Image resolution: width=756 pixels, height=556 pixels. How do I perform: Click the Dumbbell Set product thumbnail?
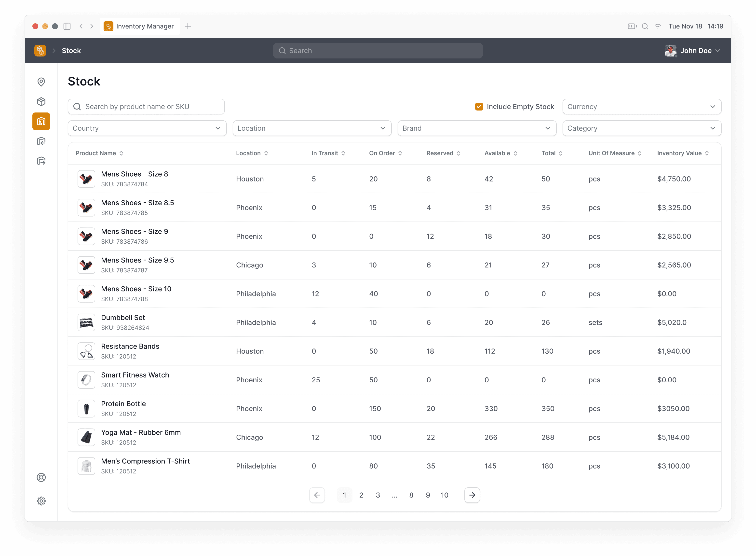(x=86, y=322)
